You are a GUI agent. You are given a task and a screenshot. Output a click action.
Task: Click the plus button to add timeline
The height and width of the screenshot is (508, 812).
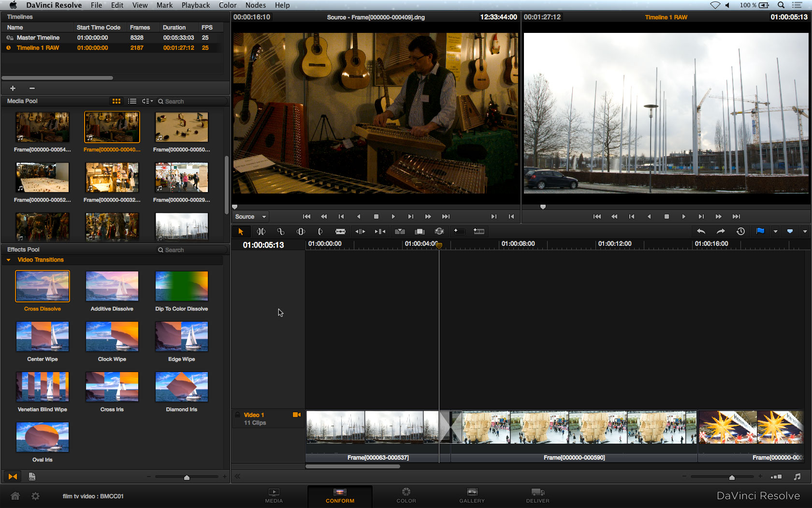pyautogui.click(x=13, y=88)
